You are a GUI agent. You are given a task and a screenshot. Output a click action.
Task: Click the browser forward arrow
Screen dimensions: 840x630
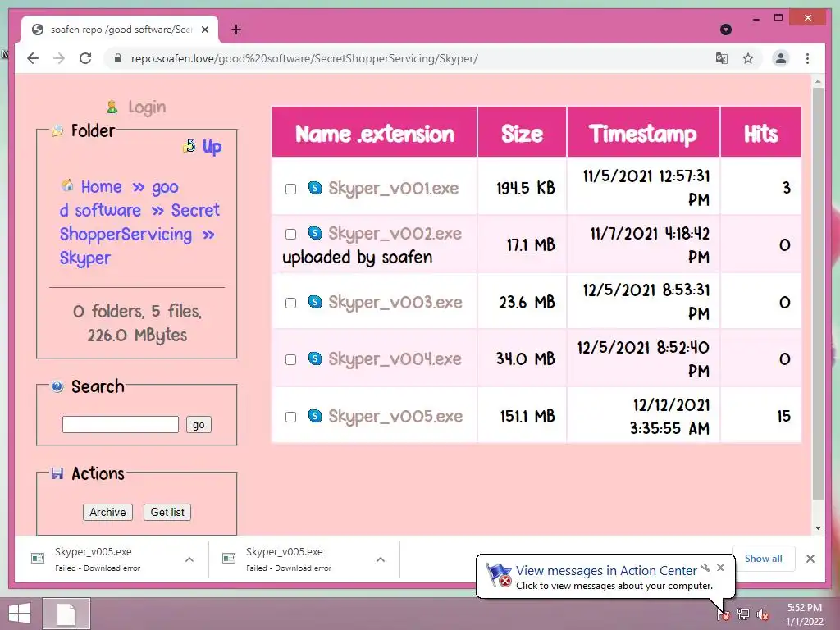59,58
